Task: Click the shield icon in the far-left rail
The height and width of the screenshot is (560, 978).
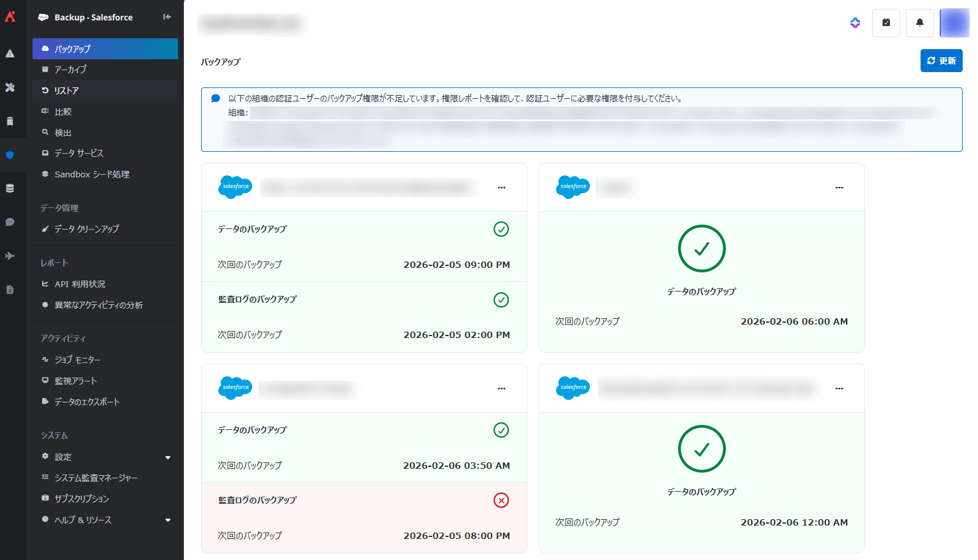Action: tap(11, 155)
